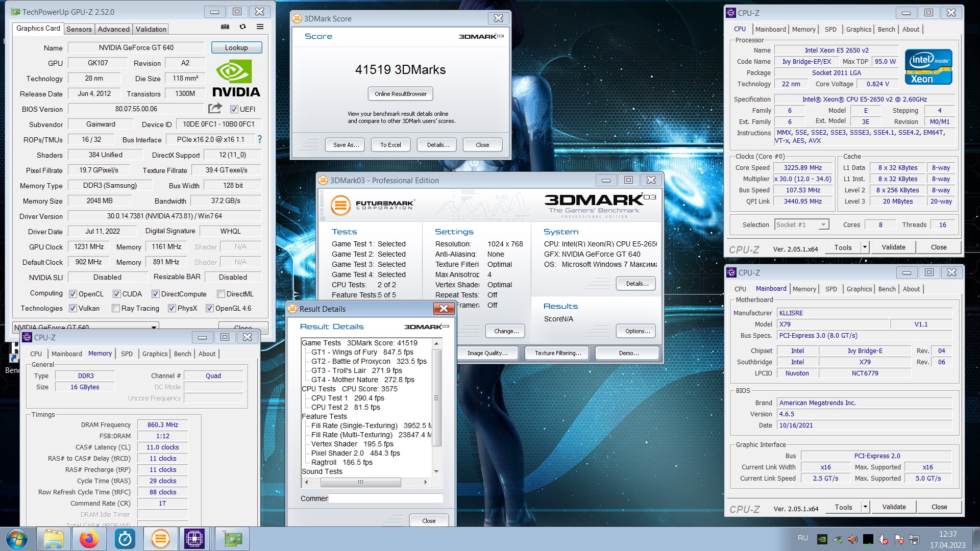
Task: Export the score with To Excel
Action: pos(390,145)
